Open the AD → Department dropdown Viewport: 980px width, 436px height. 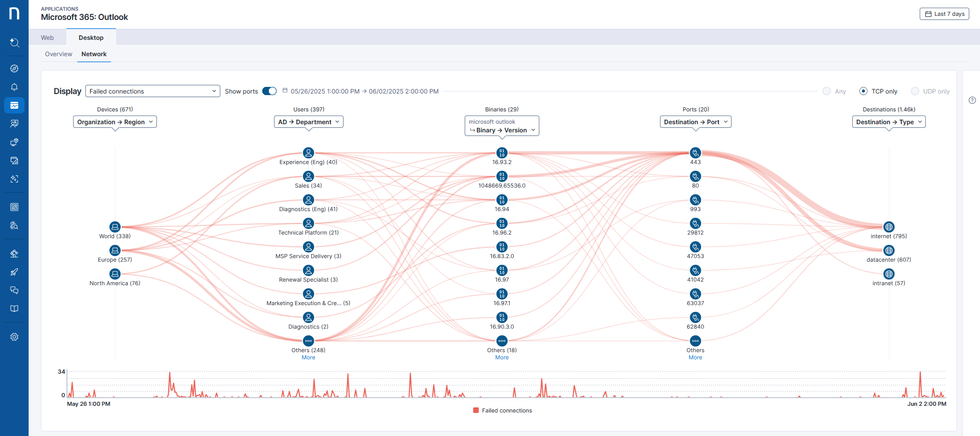[x=308, y=122]
